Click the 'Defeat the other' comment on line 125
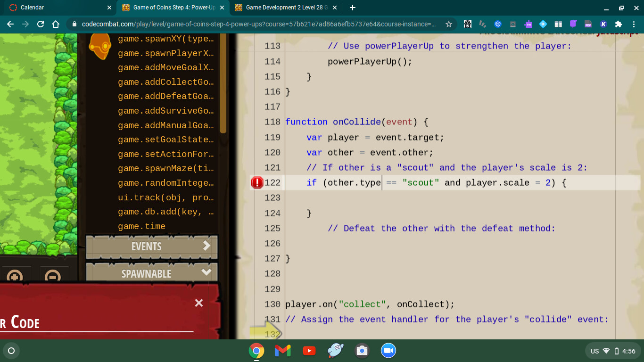 click(442, 228)
